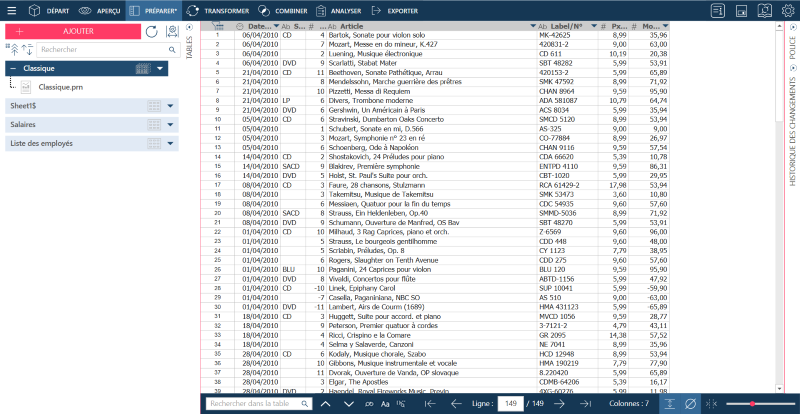This screenshot has width=800, height=414.
Task: Toggle the TABLES side panel pin
Action: coord(189,28)
